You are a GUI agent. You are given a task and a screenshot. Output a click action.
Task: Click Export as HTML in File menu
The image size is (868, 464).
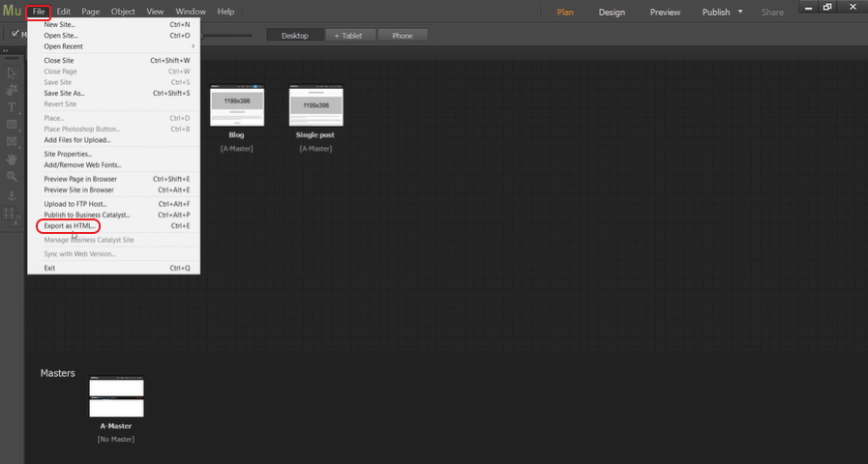(70, 226)
